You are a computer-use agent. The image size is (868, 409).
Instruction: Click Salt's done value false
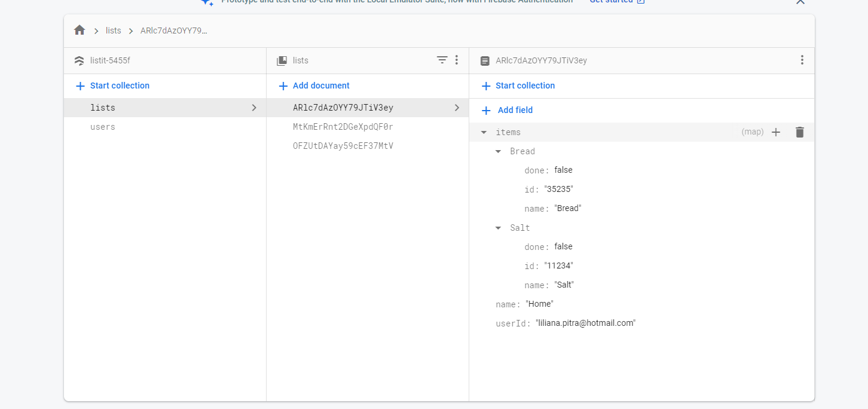pos(563,246)
